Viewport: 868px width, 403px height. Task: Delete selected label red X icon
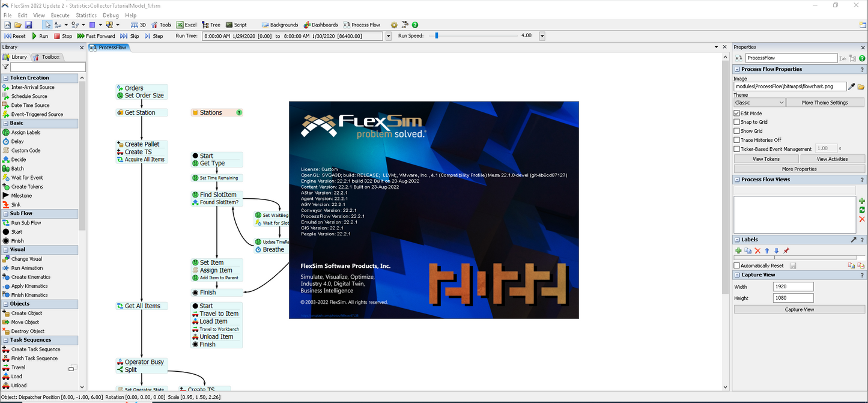coord(757,250)
